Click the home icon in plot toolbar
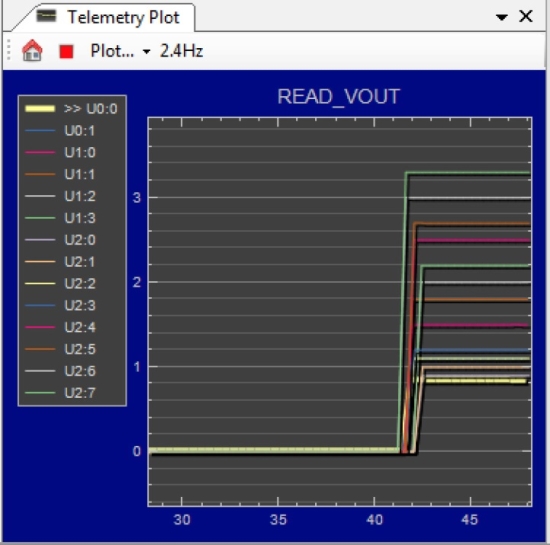The width and height of the screenshot is (550, 545). click(32, 50)
